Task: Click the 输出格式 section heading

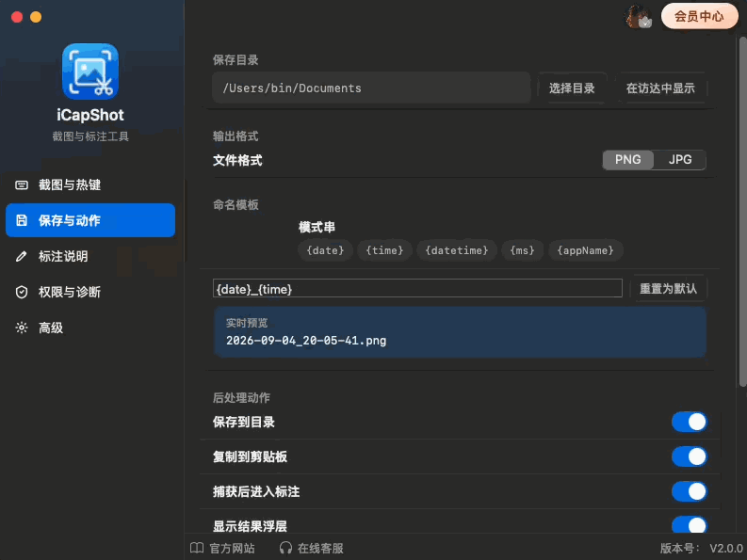Action: pyautogui.click(x=235, y=136)
